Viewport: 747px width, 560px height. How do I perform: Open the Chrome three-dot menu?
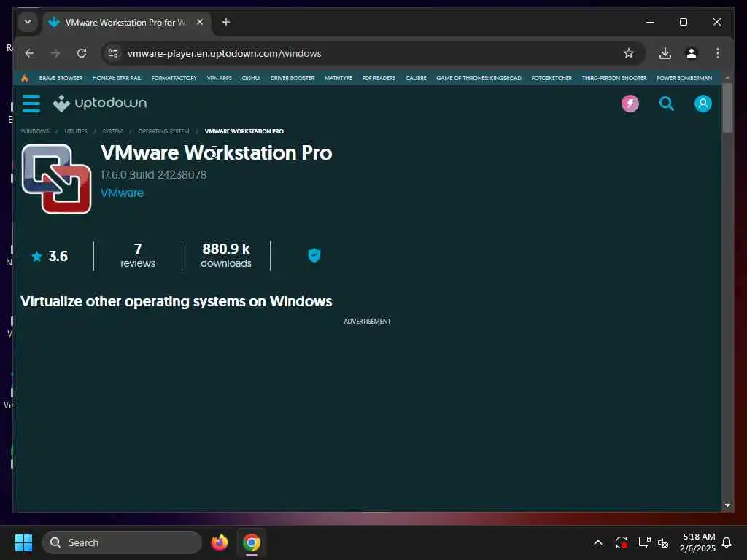[718, 53]
